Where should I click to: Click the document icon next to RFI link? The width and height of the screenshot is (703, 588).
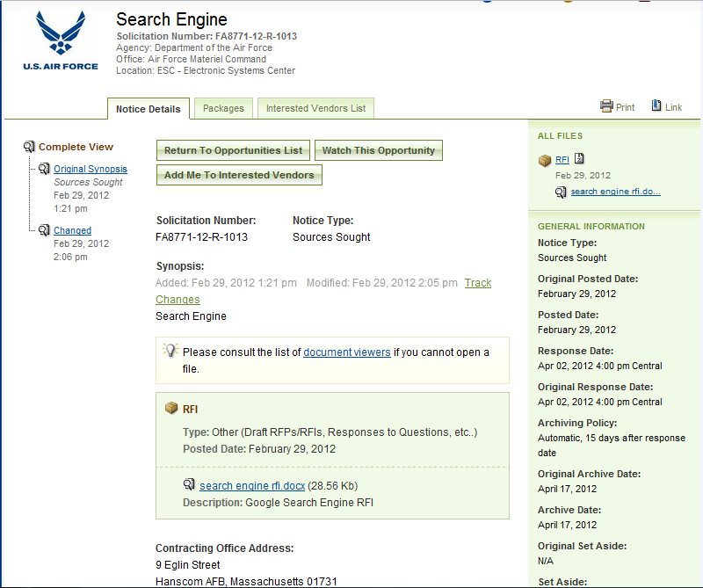tap(579, 158)
